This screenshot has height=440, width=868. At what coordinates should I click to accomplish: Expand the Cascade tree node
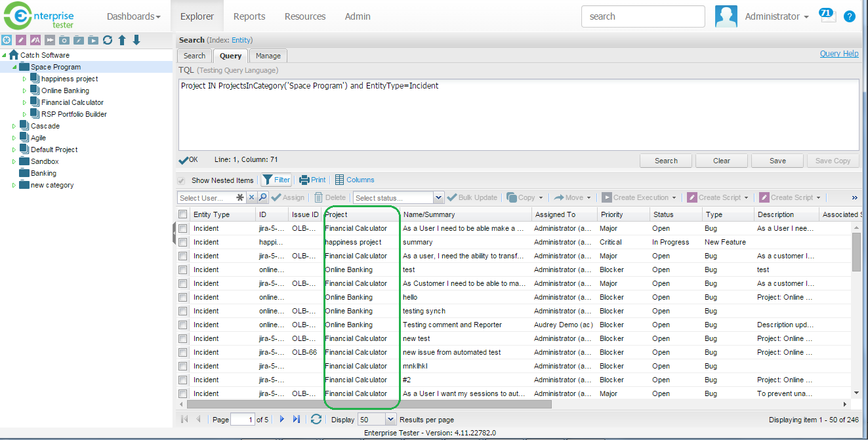(14, 126)
